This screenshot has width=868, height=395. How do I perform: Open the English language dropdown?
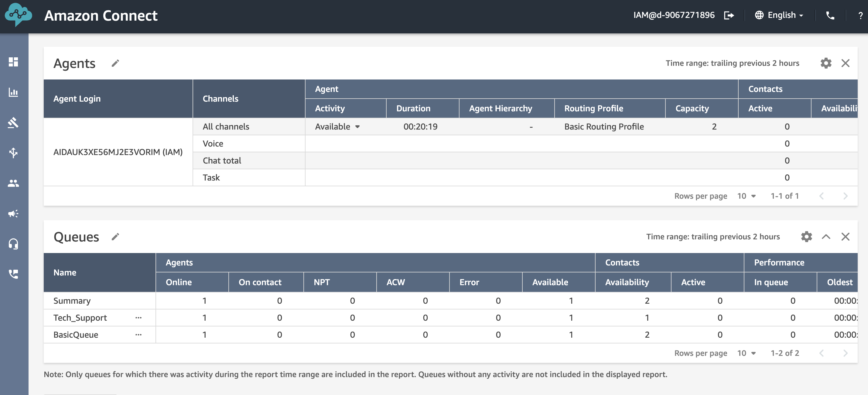(x=785, y=15)
